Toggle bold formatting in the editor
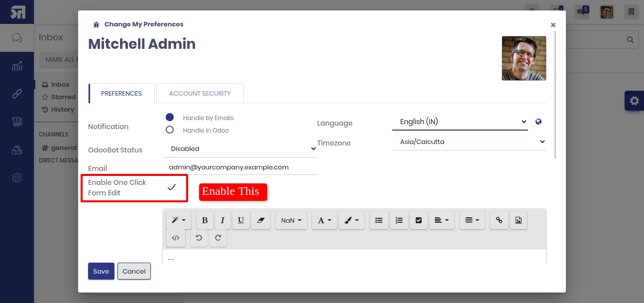The width and height of the screenshot is (644, 303). 205,220
